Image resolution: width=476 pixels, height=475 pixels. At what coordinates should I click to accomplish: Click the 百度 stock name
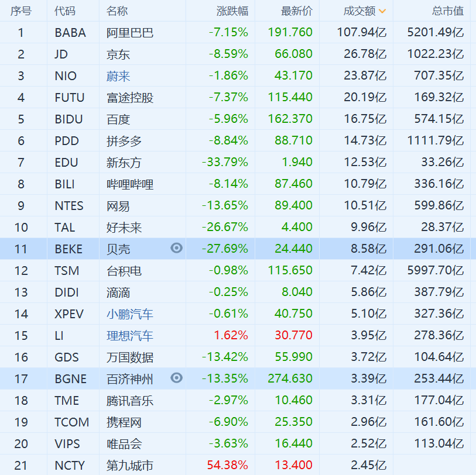coord(118,119)
